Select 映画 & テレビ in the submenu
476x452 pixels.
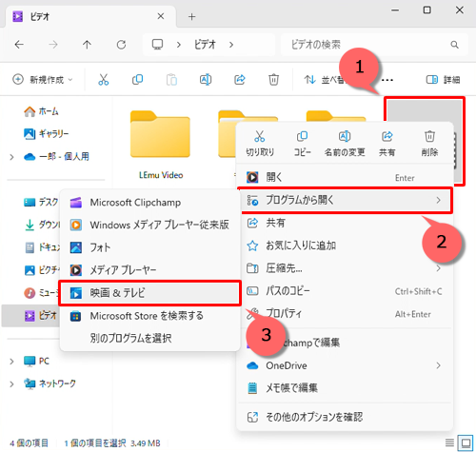tap(149, 293)
